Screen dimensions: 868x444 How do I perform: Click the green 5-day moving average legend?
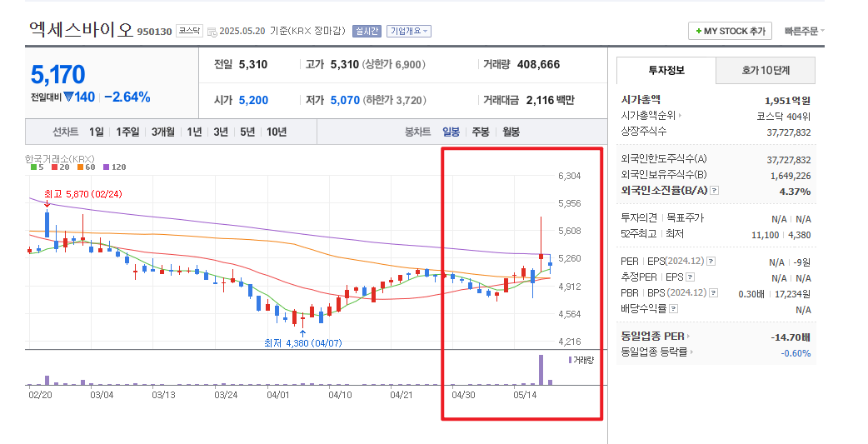37,167
